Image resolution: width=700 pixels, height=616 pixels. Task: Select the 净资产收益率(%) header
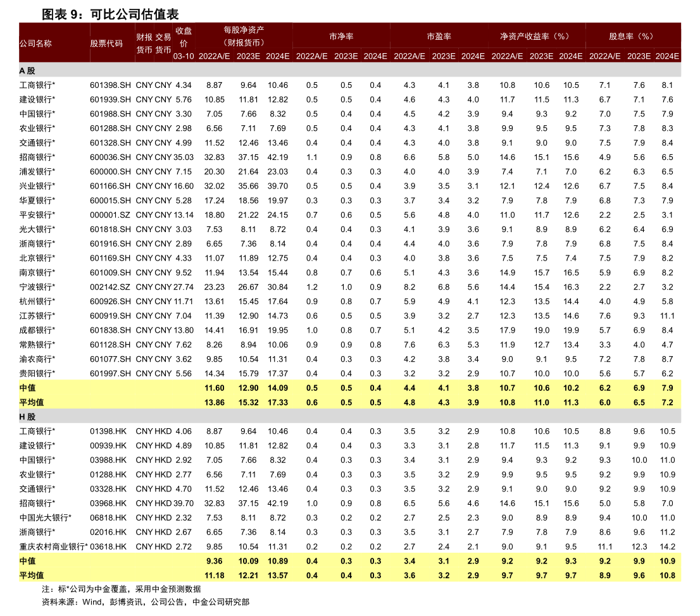coord(536,37)
